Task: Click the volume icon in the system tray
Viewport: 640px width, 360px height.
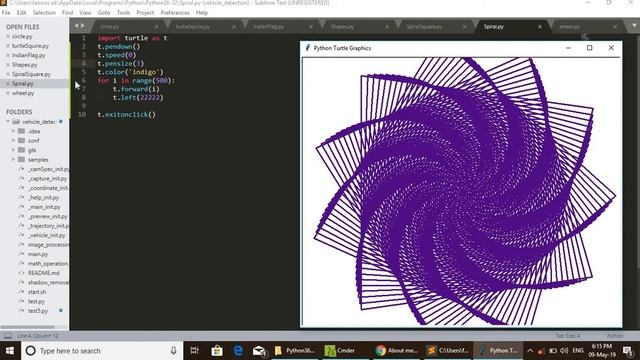Action: [564, 351]
